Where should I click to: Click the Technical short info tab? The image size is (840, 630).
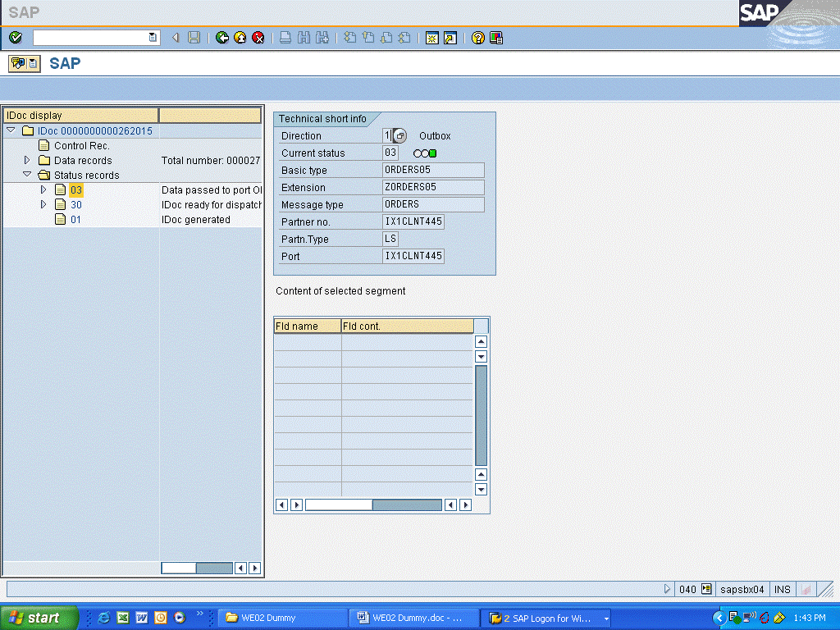tap(324, 119)
